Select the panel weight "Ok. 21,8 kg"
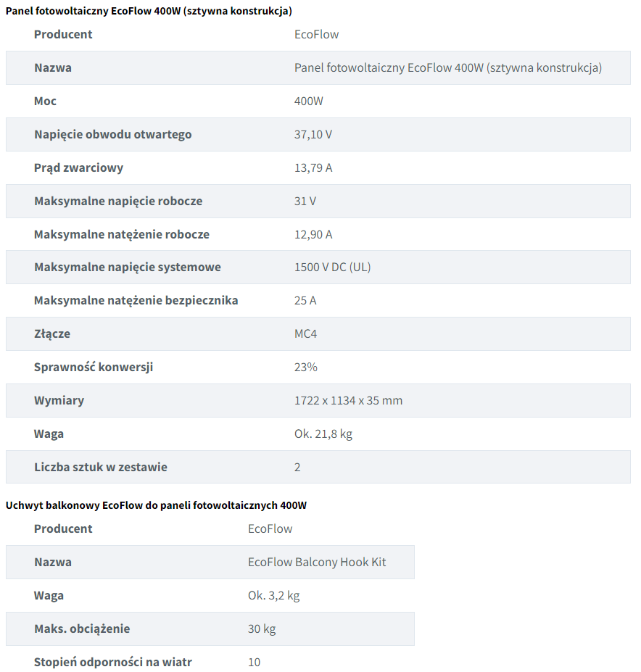 pos(323,434)
